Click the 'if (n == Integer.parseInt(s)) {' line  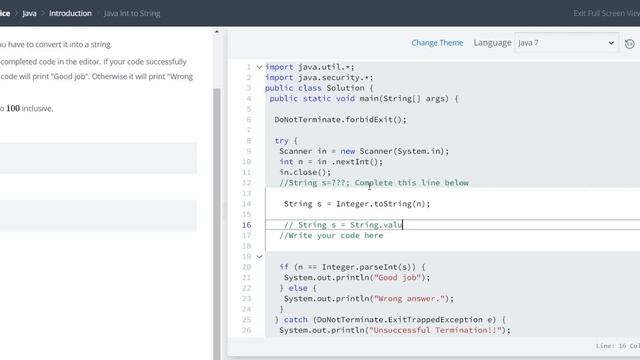click(352, 267)
